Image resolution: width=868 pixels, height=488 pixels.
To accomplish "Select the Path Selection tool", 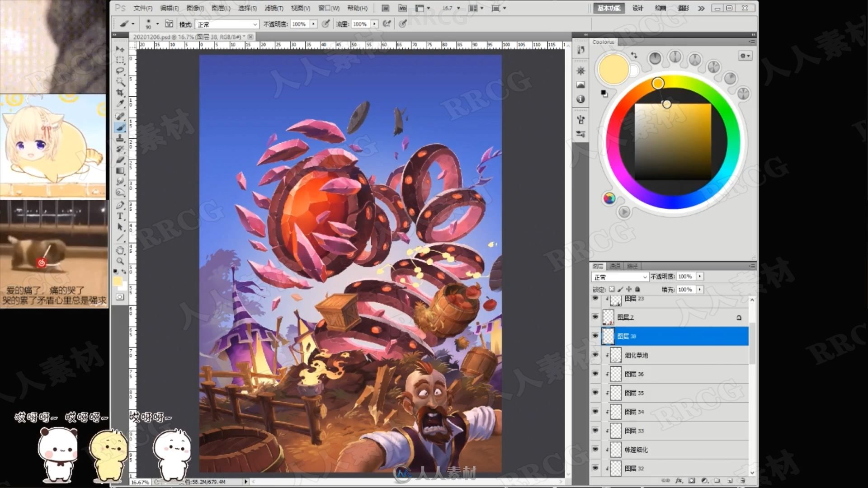I will click(120, 227).
